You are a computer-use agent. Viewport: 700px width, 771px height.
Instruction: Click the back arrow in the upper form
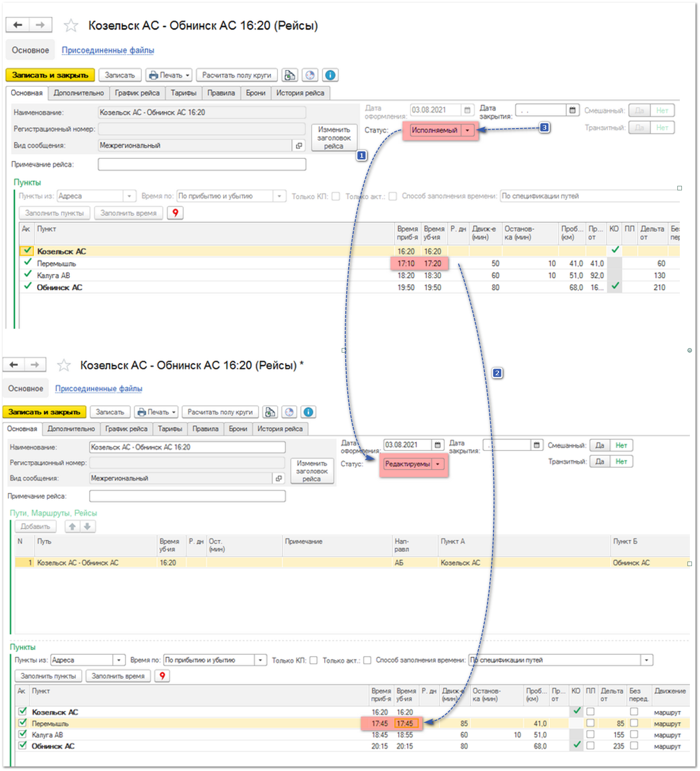click(18, 25)
